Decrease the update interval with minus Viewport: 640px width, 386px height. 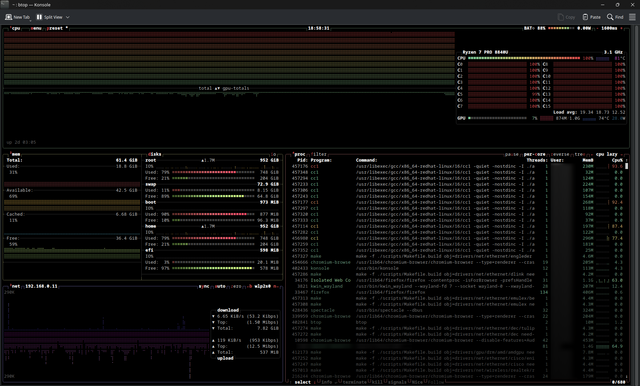(598, 28)
